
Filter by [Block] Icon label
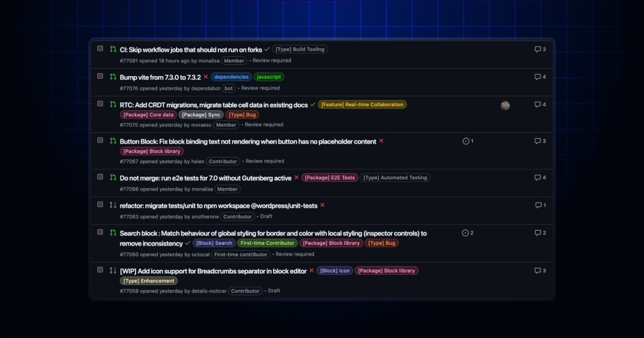click(x=334, y=271)
